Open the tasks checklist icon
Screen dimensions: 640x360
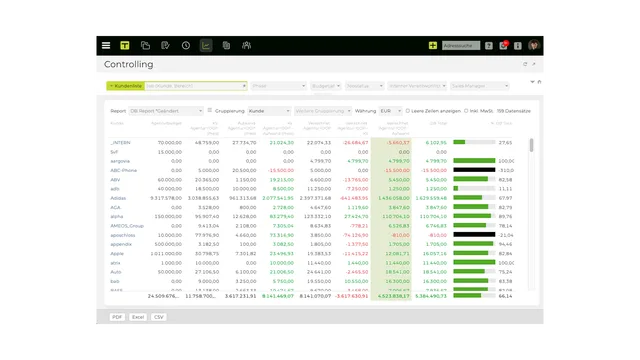click(165, 46)
